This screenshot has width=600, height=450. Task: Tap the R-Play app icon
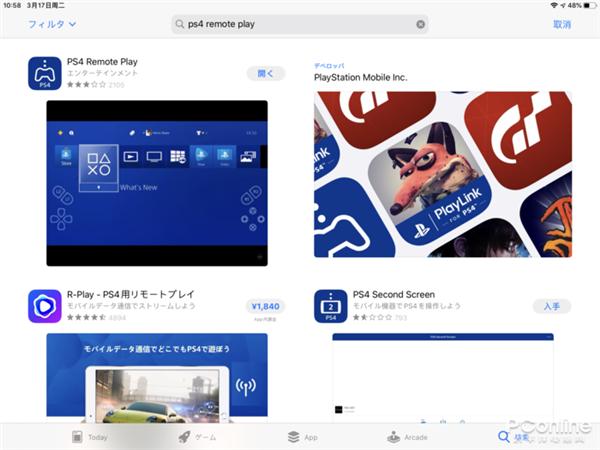[45, 306]
